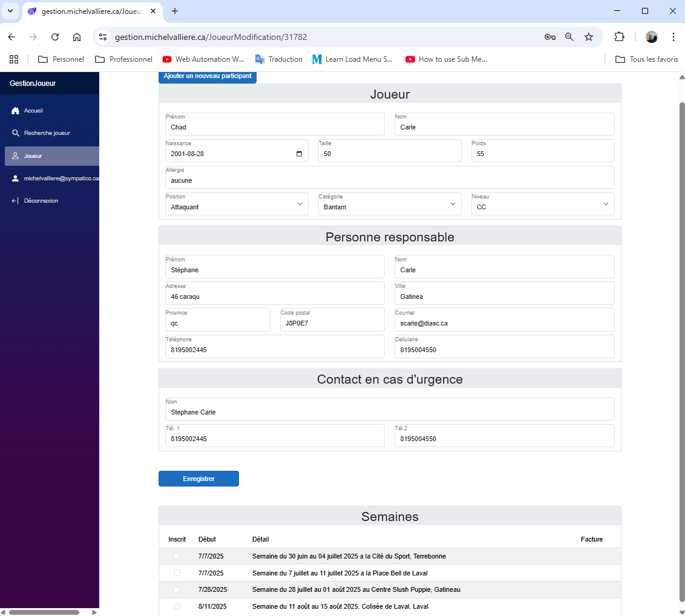Click the Recherche joueur magnifier icon

[x=16, y=133]
